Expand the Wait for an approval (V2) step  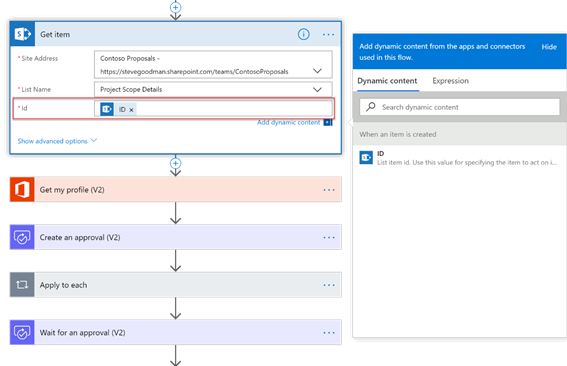175,332
